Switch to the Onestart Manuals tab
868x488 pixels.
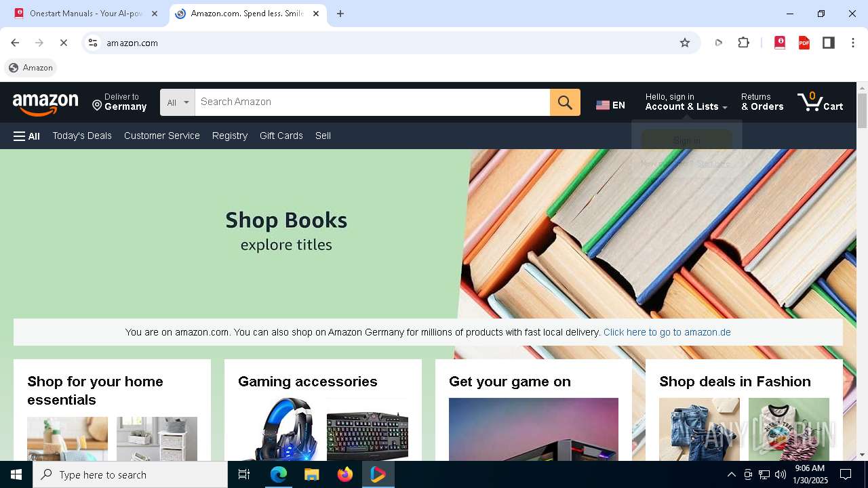point(86,14)
